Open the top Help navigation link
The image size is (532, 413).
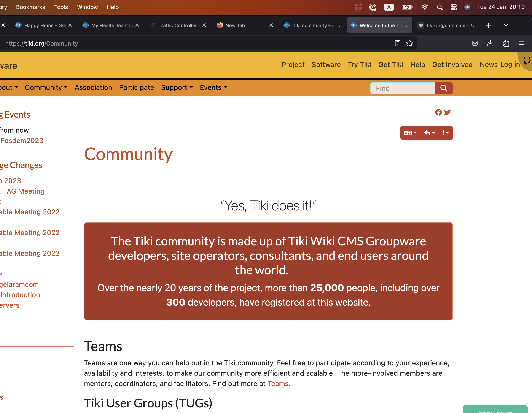pyautogui.click(x=417, y=65)
